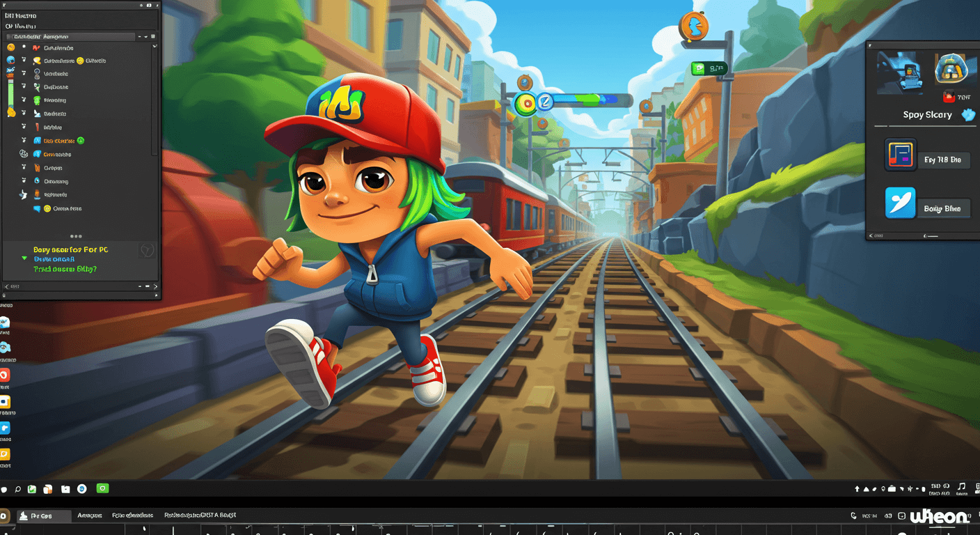Select the gray ring icon in the list
980x535 pixels.
point(37,74)
